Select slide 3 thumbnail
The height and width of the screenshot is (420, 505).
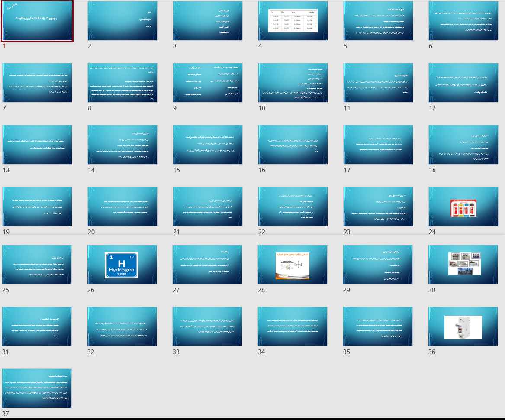coord(207,21)
